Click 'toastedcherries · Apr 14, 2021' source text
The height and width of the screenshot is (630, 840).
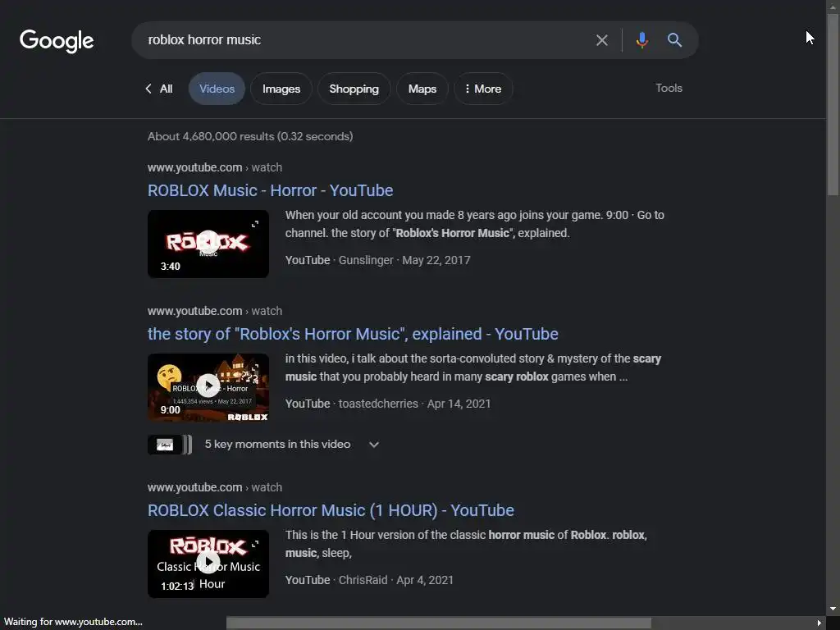(x=414, y=404)
